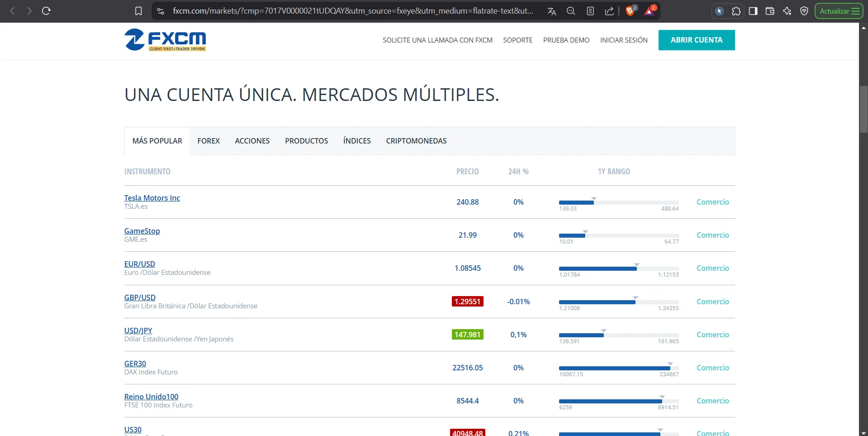
Task: Click the 1Y Rango column header
Action: click(x=614, y=172)
